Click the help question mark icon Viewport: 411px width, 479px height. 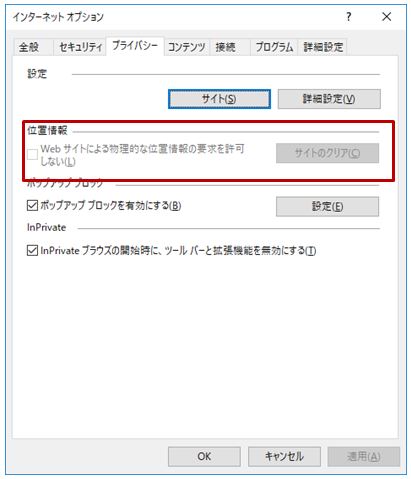(349, 17)
